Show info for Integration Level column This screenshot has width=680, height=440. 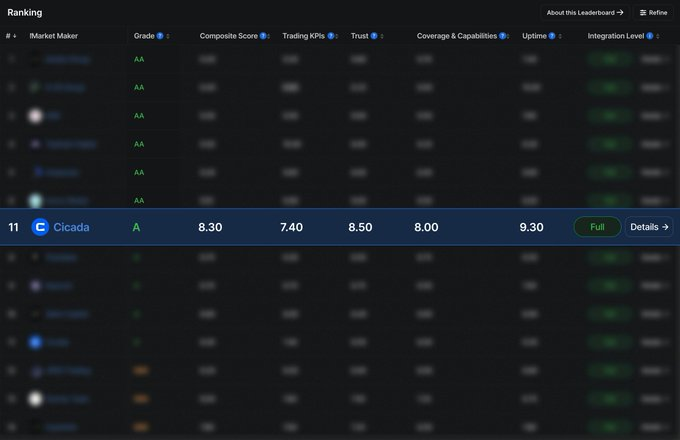point(650,36)
